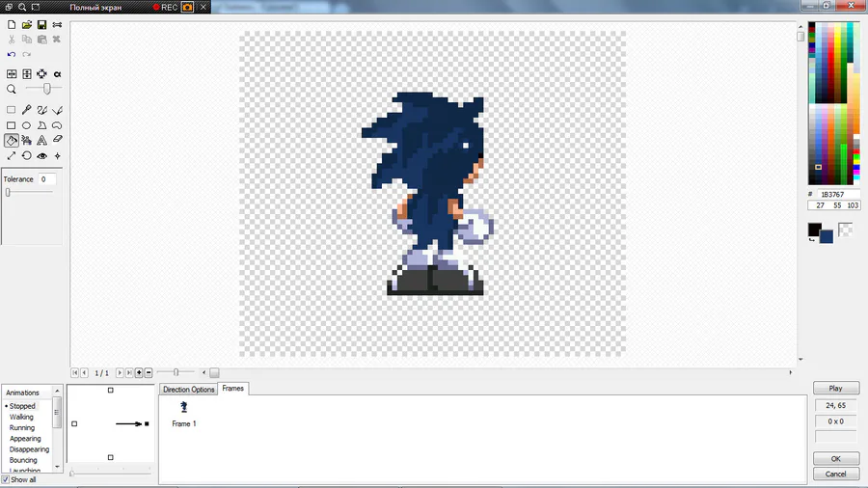Screen dimensions: 868x488
Task: Flip the image horizontally
Action: tap(12, 73)
